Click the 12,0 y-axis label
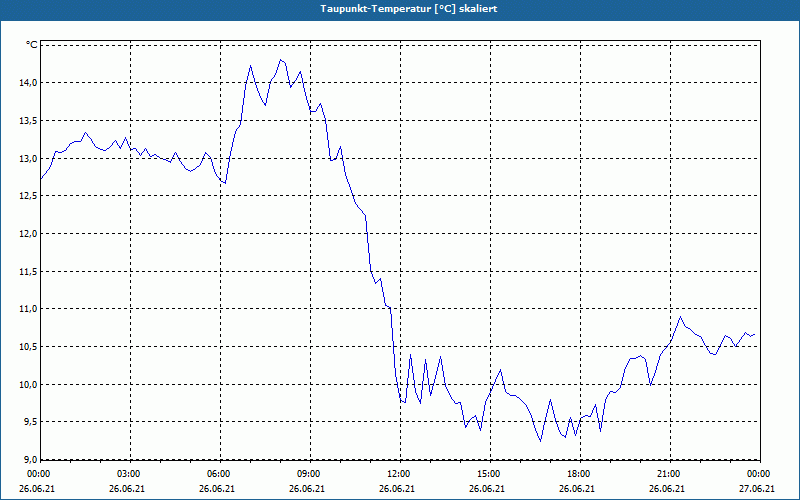Image resolution: width=800 pixels, height=500 pixels. click(29, 234)
